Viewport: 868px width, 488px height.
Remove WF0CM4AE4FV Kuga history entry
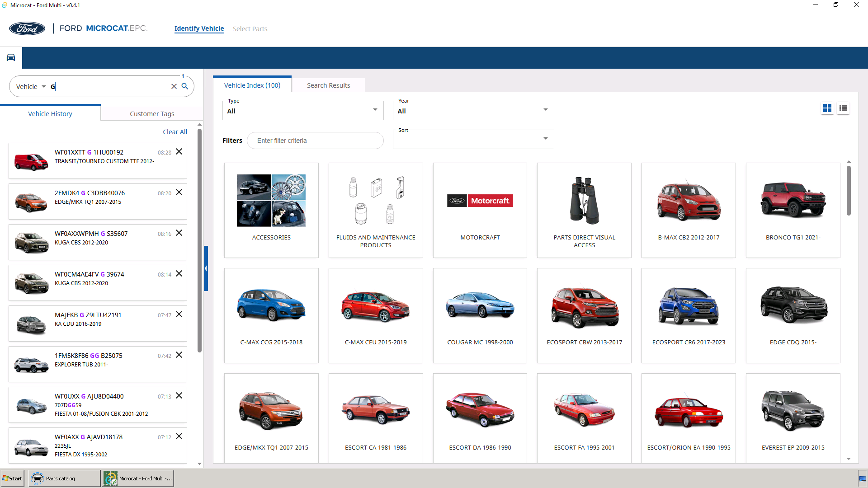point(179,273)
